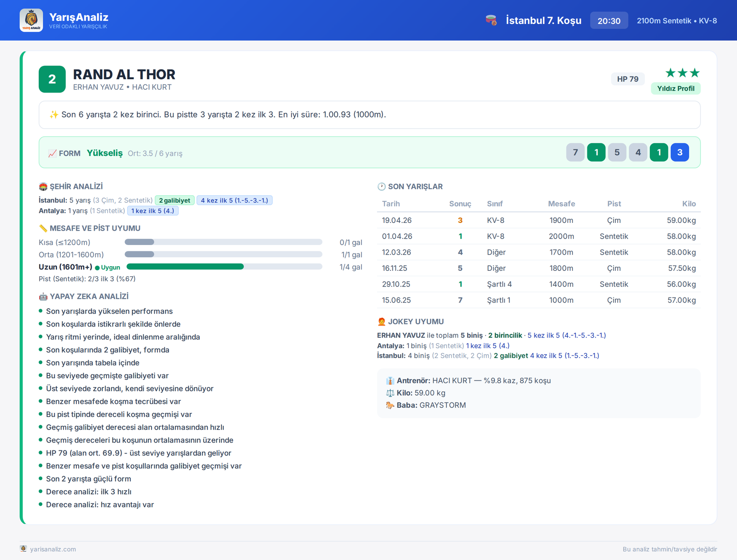Click the trainer icon next to Antrenör
737x560 pixels.
pyautogui.click(x=390, y=381)
